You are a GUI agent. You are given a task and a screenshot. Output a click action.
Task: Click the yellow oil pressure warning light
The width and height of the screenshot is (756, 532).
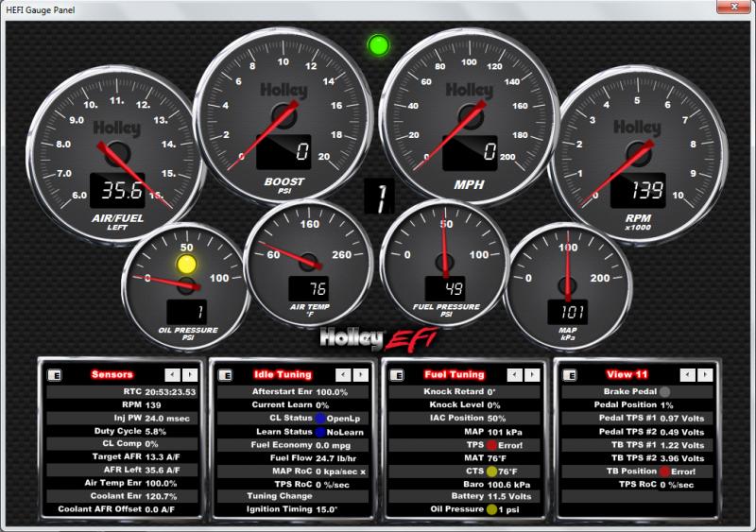pyautogui.click(x=186, y=264)
